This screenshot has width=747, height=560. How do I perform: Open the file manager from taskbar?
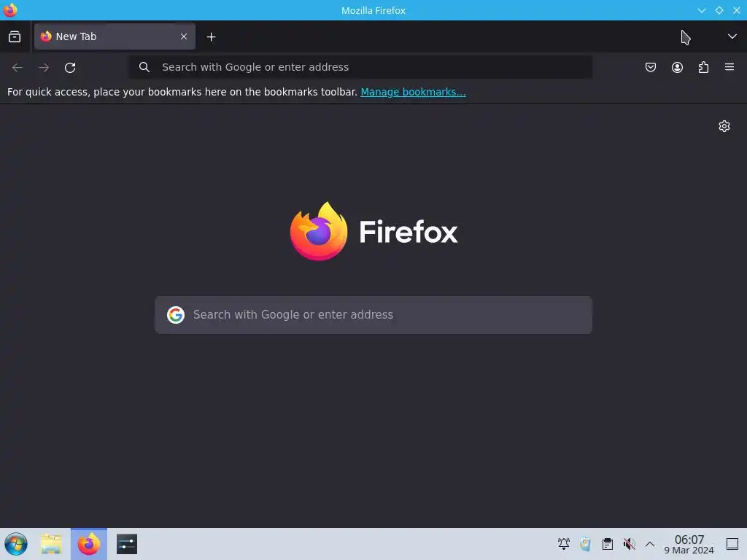(x=51, y=544)
